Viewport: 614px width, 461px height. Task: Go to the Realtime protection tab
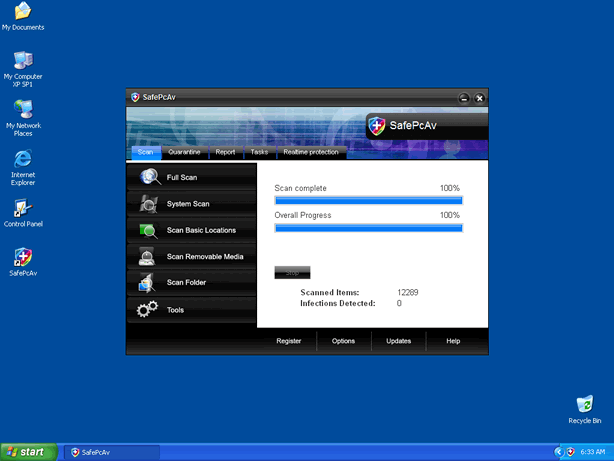click(310, 152)
